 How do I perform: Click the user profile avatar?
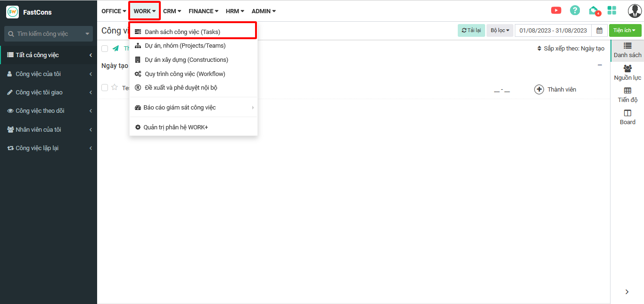click(x=635, y=10)
